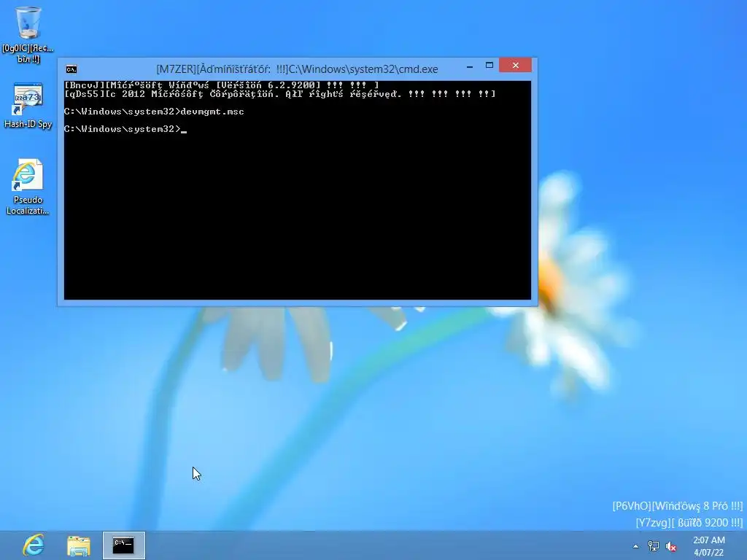747x560 pixels.
Task: Click the devmgmt.msc command line
Action: [x=154, y=112]
